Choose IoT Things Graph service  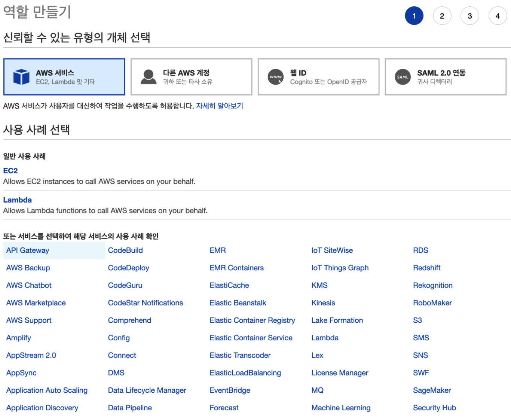pos(340,268)
